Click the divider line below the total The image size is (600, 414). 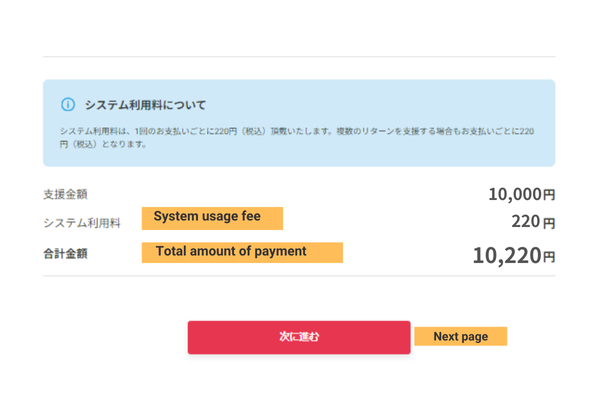coord(298,275)
